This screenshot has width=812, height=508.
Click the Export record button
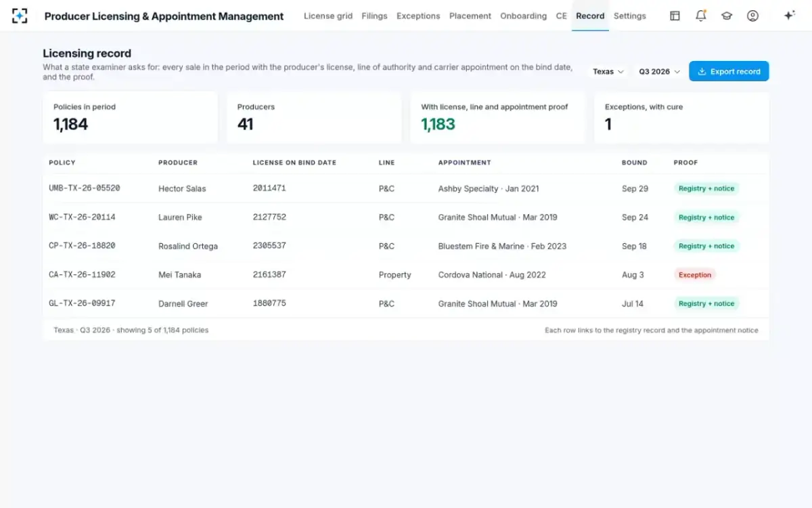click(x=729, y=71)
